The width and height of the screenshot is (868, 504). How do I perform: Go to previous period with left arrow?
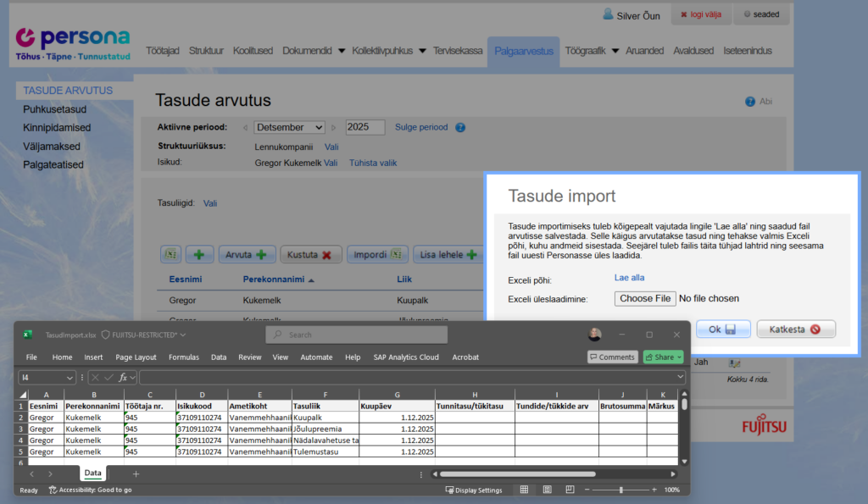tap(245, 128)
